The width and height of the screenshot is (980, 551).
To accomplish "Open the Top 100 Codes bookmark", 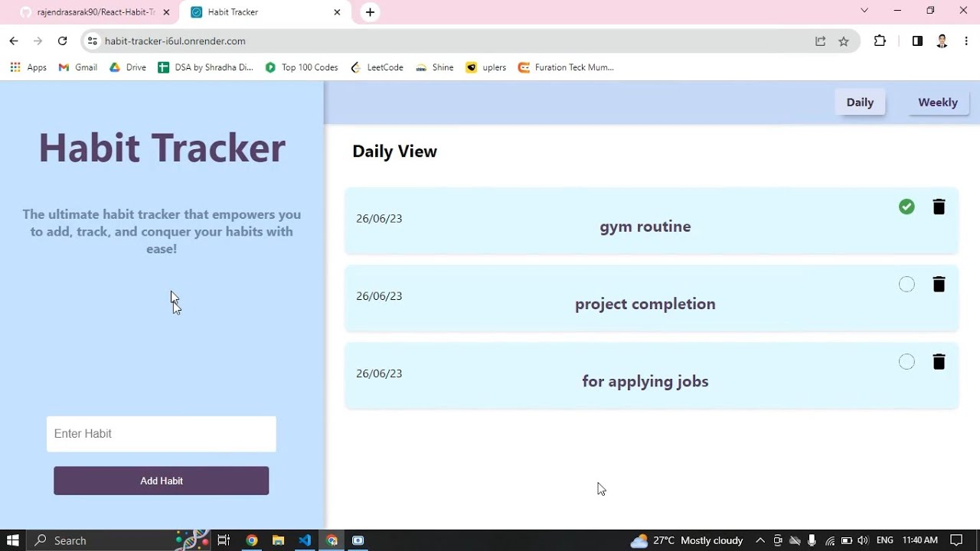I will [302, 67].
